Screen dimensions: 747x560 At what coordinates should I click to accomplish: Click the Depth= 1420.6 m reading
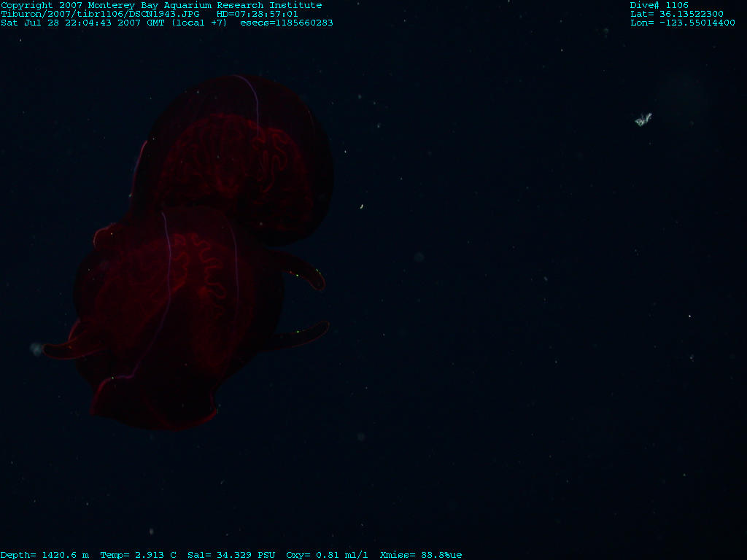coord(45,555)
